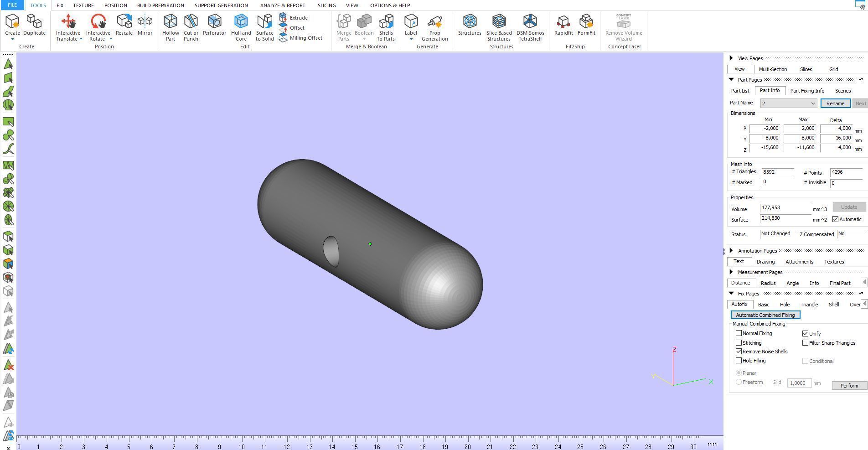The width and height of the screenshot is (868, 450).
Task: Open the Create dropdown arrow
Action: [x=12, y=39]
